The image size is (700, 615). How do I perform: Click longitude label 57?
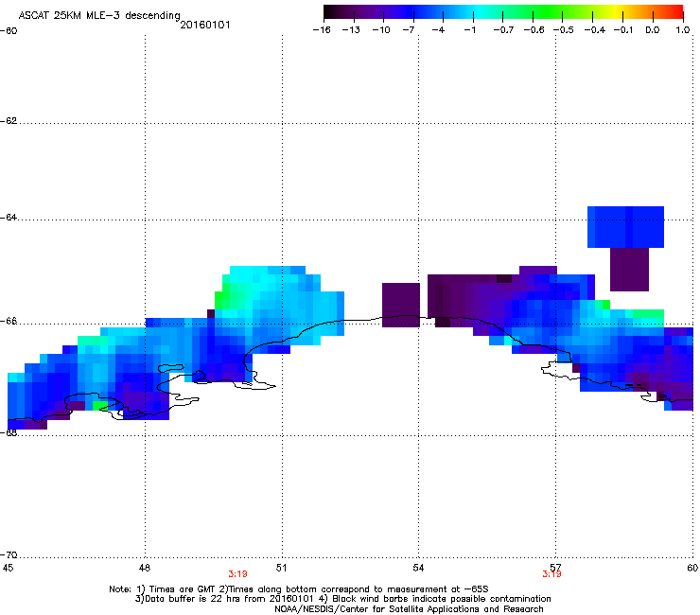[x=555, y=568]
